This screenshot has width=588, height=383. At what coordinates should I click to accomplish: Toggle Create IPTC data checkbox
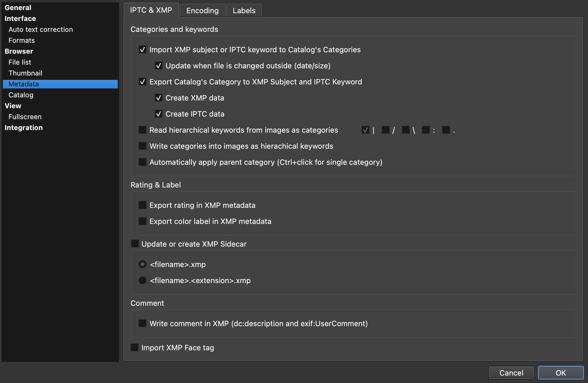pyautogui.click(x=159, y=114)
